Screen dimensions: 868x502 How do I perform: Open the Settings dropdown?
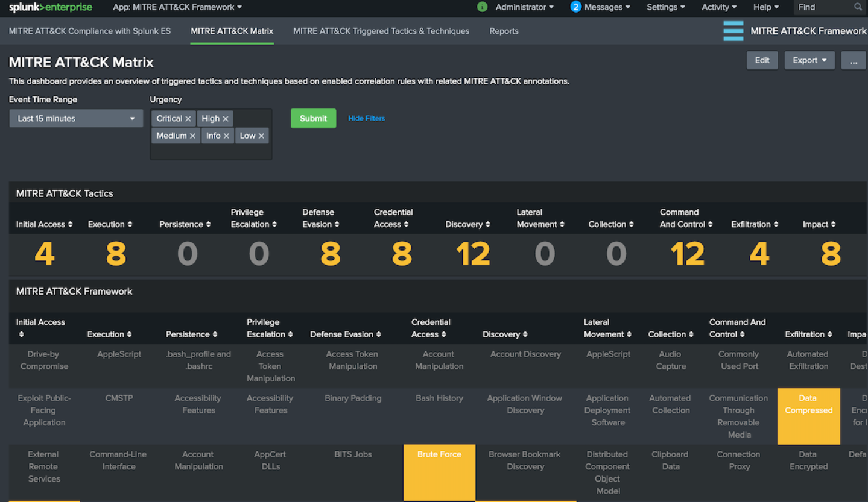point(666,7)
